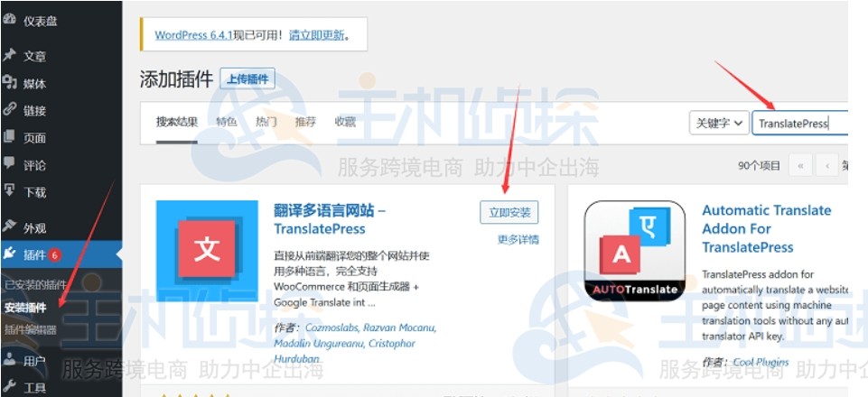This screenshot has height=397, width=868.
Task: Expand the 关键字 search type dropdown
Action: pos(719,123)
